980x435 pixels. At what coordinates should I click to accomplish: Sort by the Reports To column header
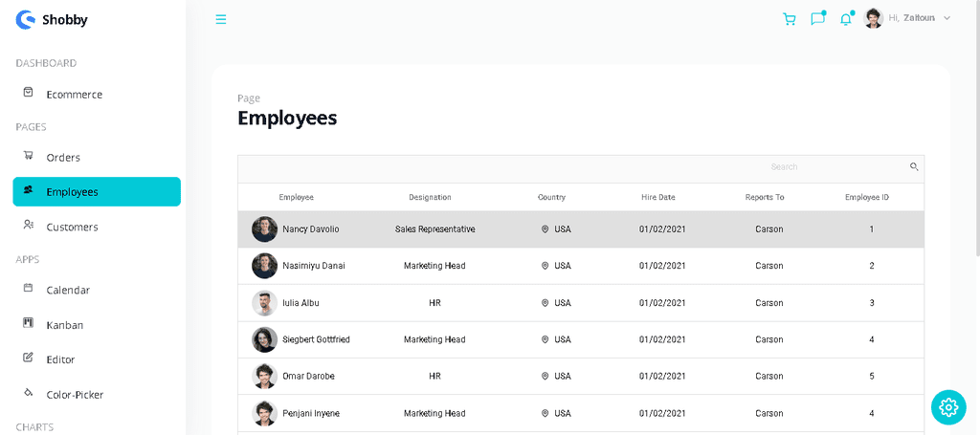pyautogui.click(x=765, y=197)
